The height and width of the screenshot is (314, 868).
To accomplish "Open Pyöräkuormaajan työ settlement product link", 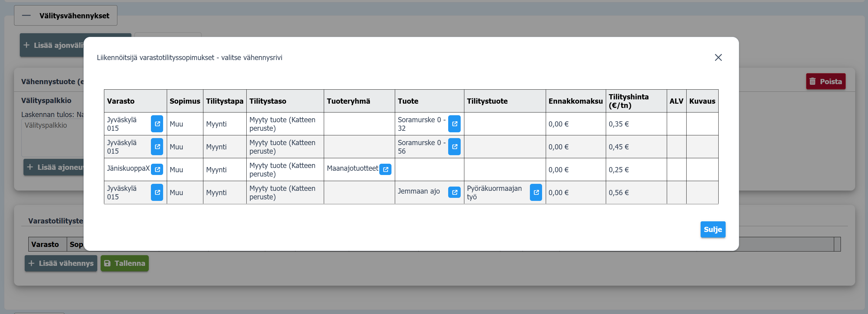I will click(536, 192).
